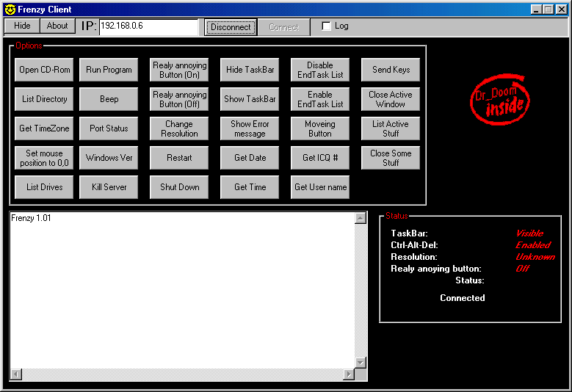This screenshot has height=392, width=572.
Task: Click the Dr_Doom inside logo
Action: pyautogui.click(x=499, y=98)
